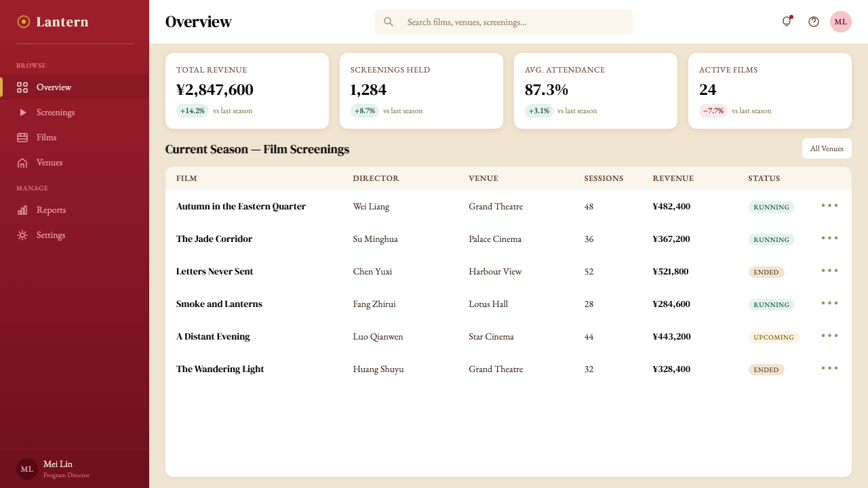Select the Screenings play icon in sidebar
Image resolution: width=868 pixels, height=488 pixels.
click(x=22, y=113)
